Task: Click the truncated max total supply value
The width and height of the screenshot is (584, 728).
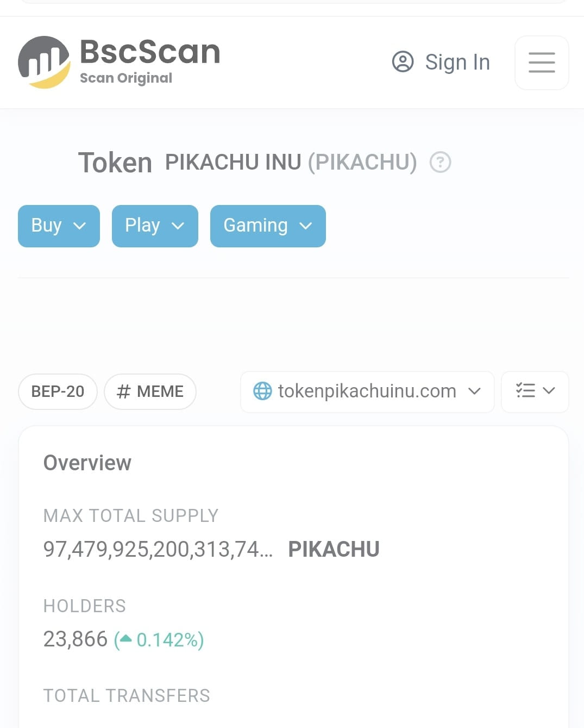Action: tap(158, 549)
